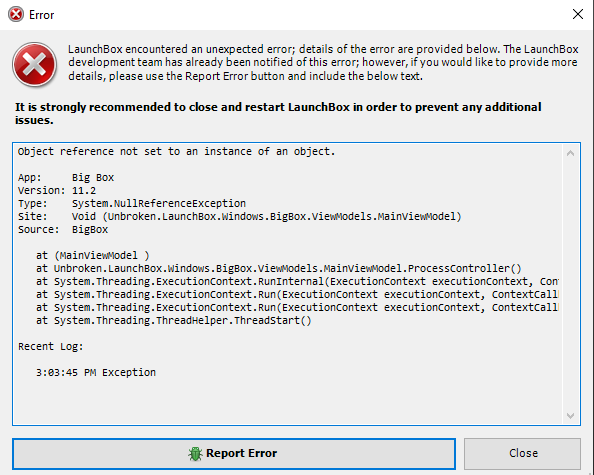Submit the error with the Report Error button

[234, 454]
